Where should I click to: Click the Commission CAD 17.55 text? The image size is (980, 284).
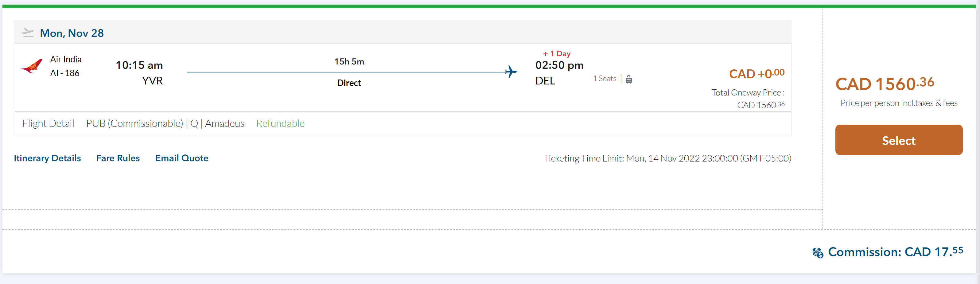895,252
